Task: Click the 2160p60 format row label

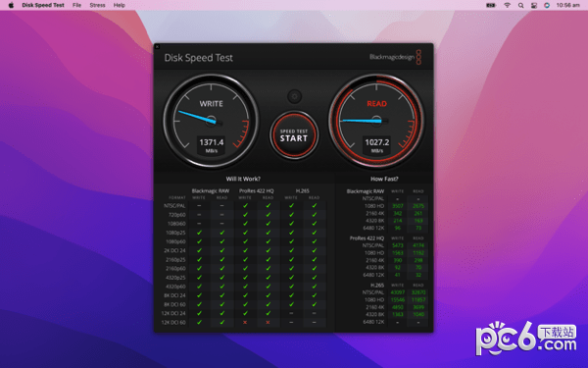Action: pos(175,269)
